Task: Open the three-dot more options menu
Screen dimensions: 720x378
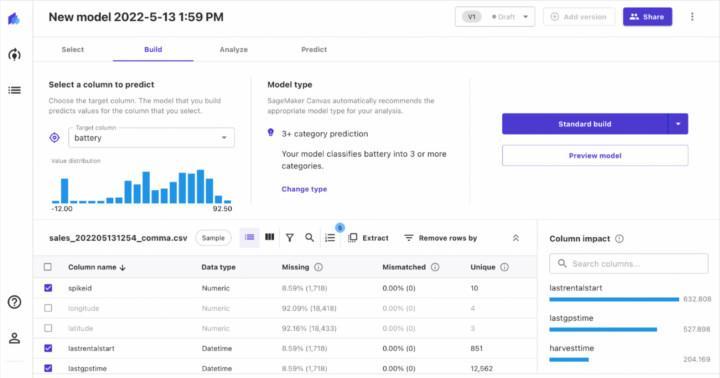Action: tap(692, 17)
